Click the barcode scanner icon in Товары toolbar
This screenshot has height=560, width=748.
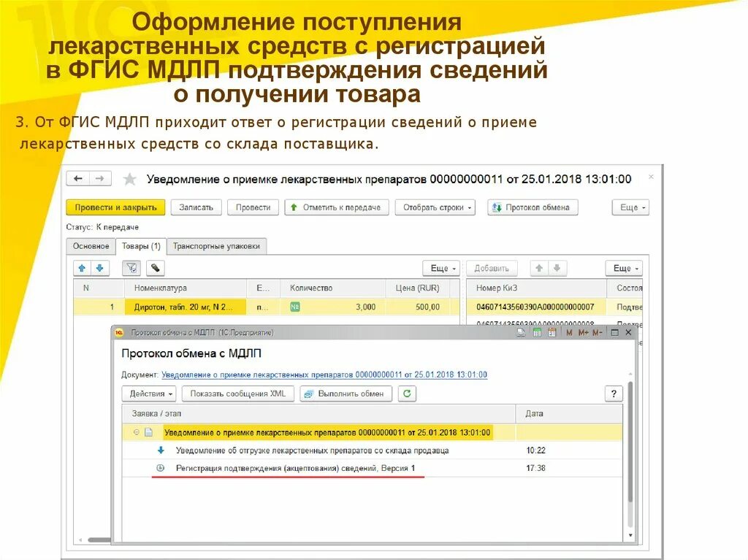[155, 269]
